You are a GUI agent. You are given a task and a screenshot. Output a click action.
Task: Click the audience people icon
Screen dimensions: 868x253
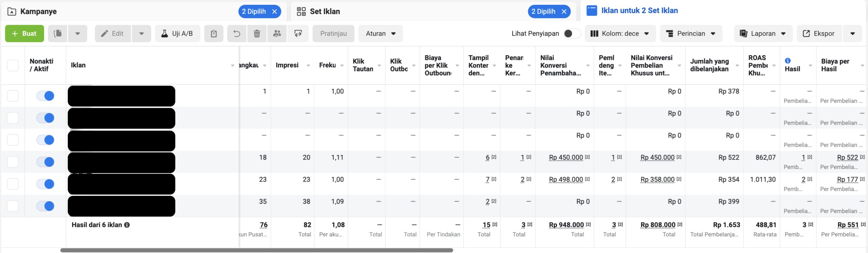click(277, 34)
